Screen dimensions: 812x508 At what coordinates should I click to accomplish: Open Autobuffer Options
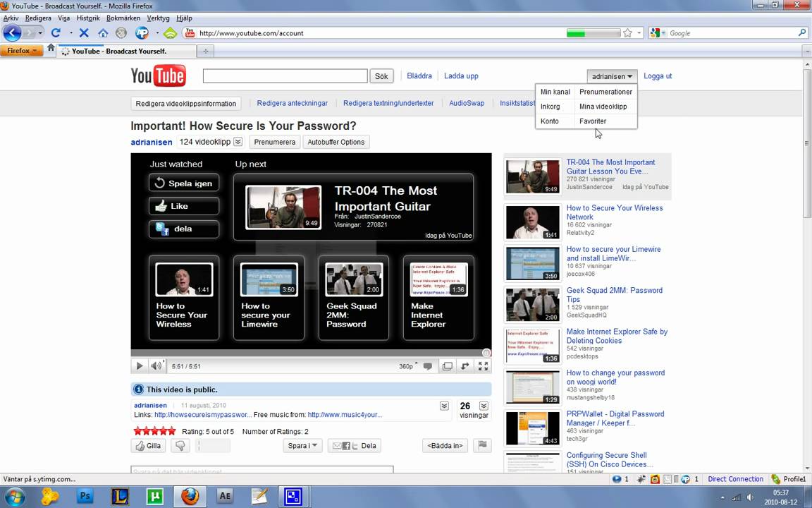coord(336,142)
